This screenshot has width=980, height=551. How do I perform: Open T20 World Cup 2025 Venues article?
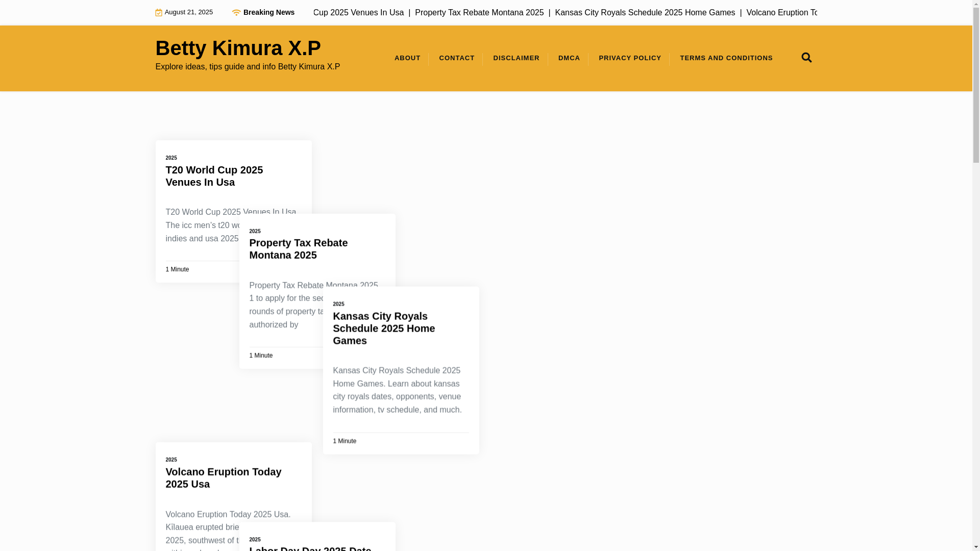[x=214, y=176]
